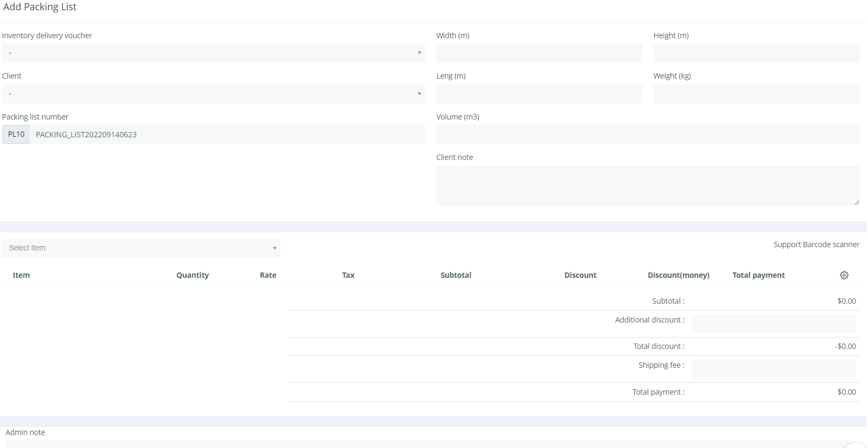Click the Total payment column header
868x448 pixels.
[x=759, y=275]
